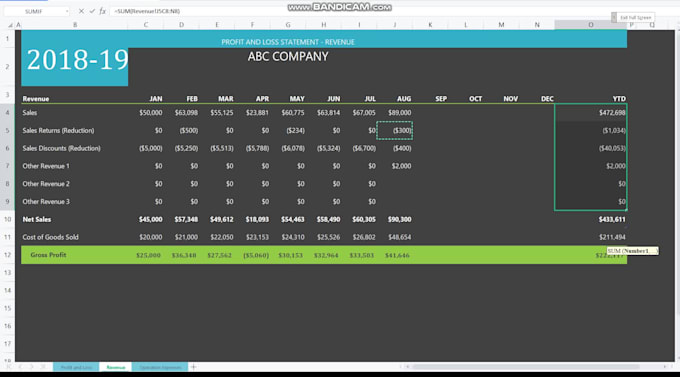The height and width of the screenshot is (377, 680).
Task: Click the Net Sales label cell
Action: [36, 219]
